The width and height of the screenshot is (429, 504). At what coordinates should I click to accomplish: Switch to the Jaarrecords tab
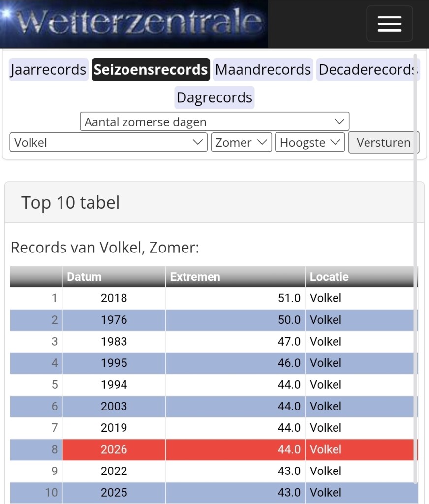click(x=49, y=70)
